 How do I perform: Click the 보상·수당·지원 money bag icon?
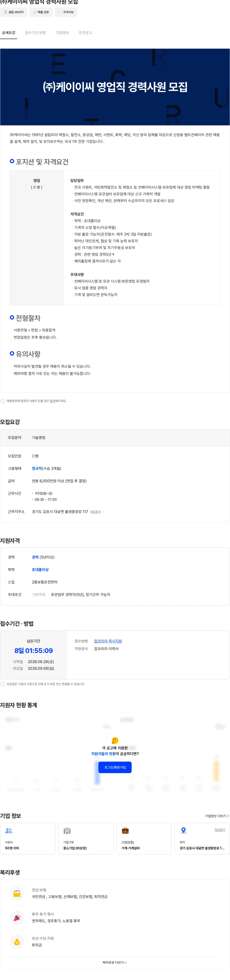click(x=17, y=942)
